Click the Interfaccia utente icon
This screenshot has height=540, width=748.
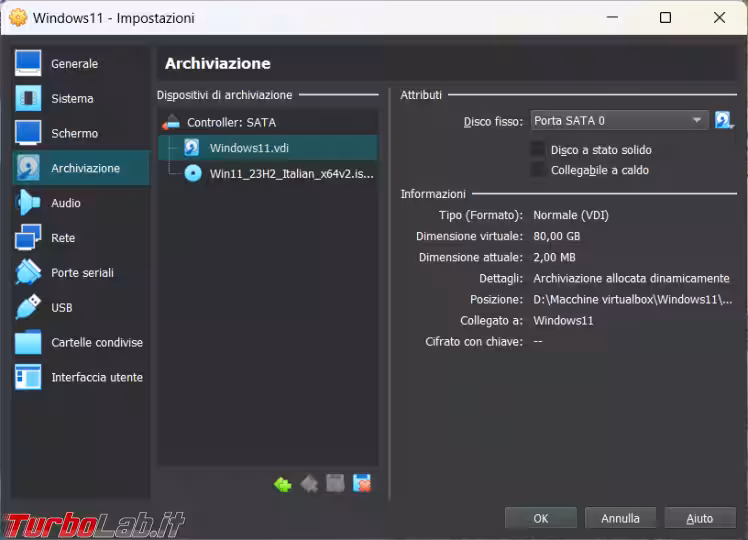coord(28,377)
